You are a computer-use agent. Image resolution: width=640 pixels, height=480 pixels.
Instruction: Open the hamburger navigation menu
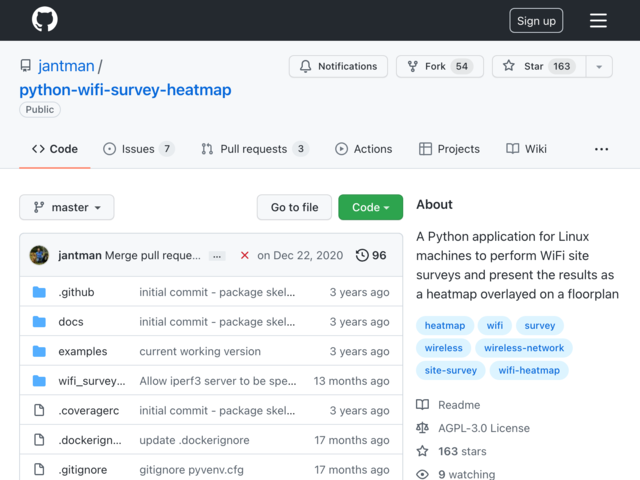click(598, 20)
